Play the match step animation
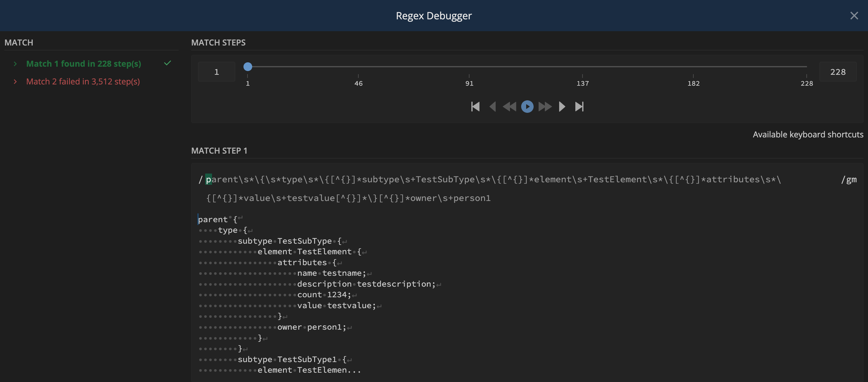Viewport: 868px width, 382px height. point(527,107)
